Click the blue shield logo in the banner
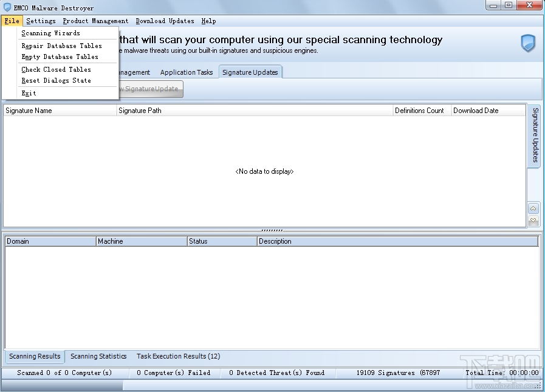Viewport: 545px width, 392px height. [527, 43]
